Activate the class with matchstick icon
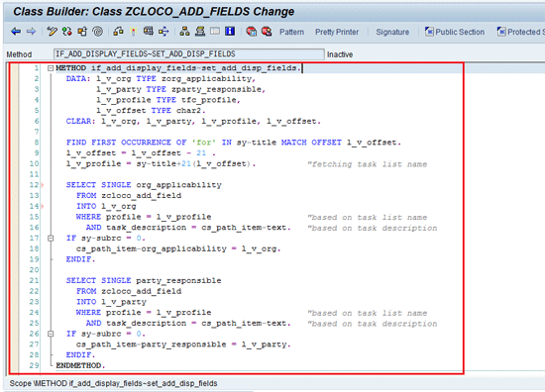 click(x=134, y=32)
